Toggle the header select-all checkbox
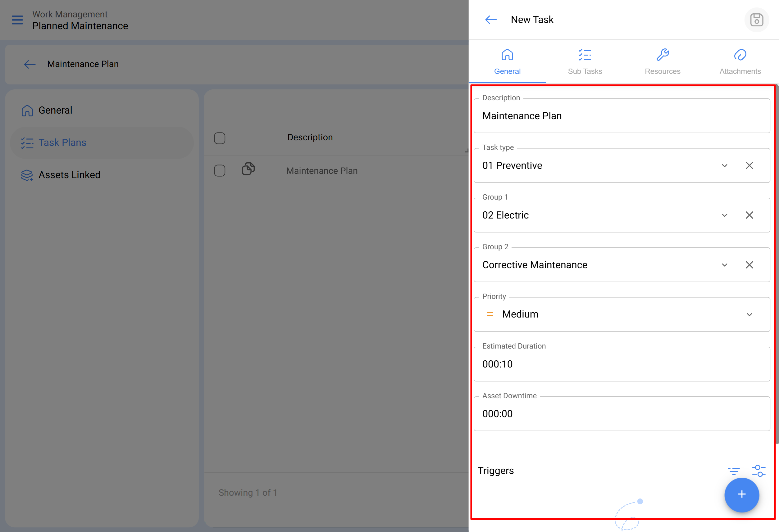This screenshot has width=779, height=532. click(220, 138)
